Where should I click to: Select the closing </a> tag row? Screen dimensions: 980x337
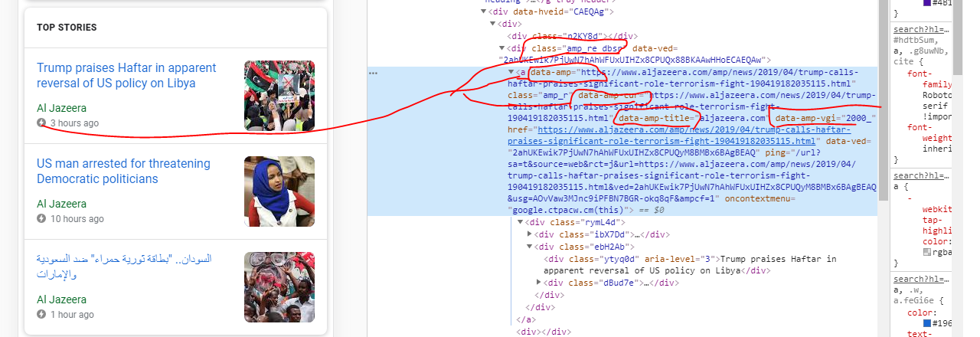point(525,319)
